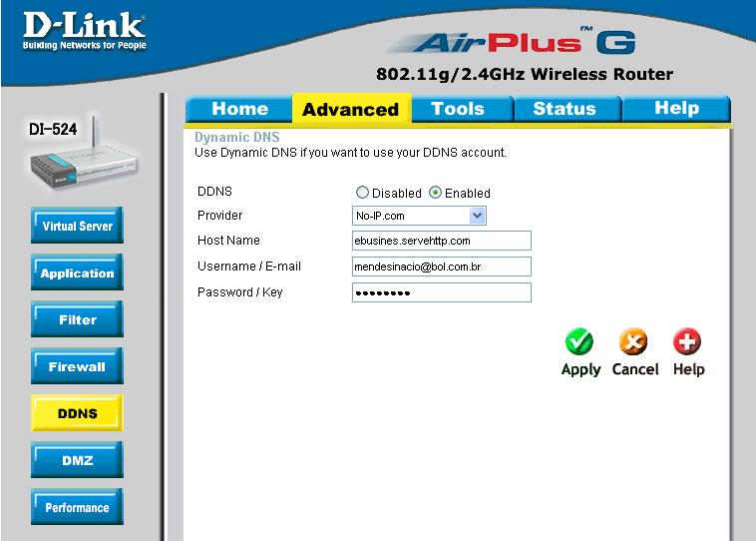This screenshot has height=541, width=756.
Task: Click the Help label beside Cancel
Action: point(688,369)
